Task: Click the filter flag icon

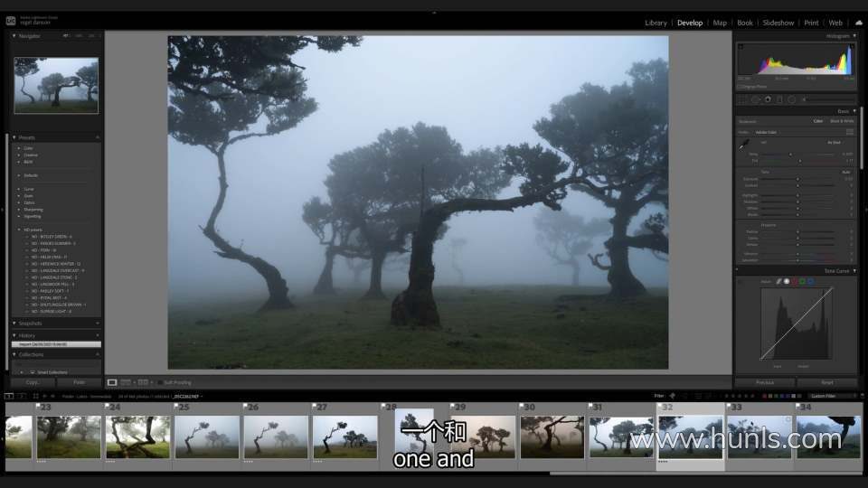Action: [673, 396]
